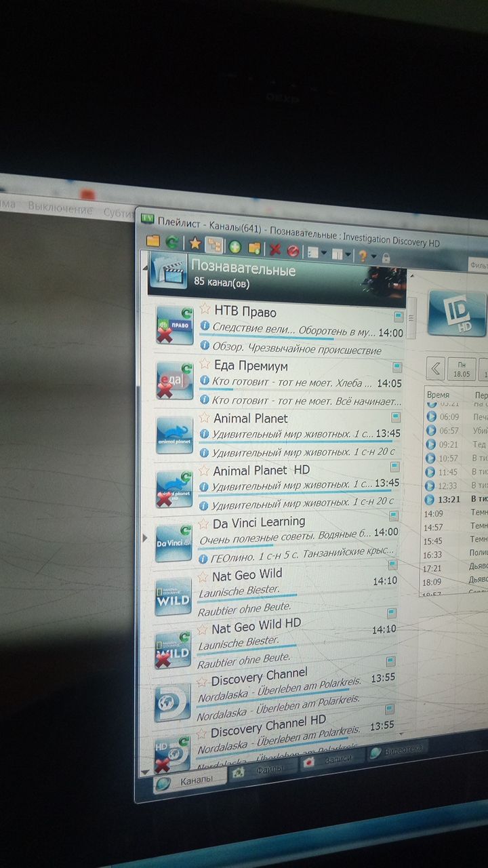Play the 12:33 program in the schedule
This screenshot has height=868, width=488.
pyautogui.click(x=430, y=486)
